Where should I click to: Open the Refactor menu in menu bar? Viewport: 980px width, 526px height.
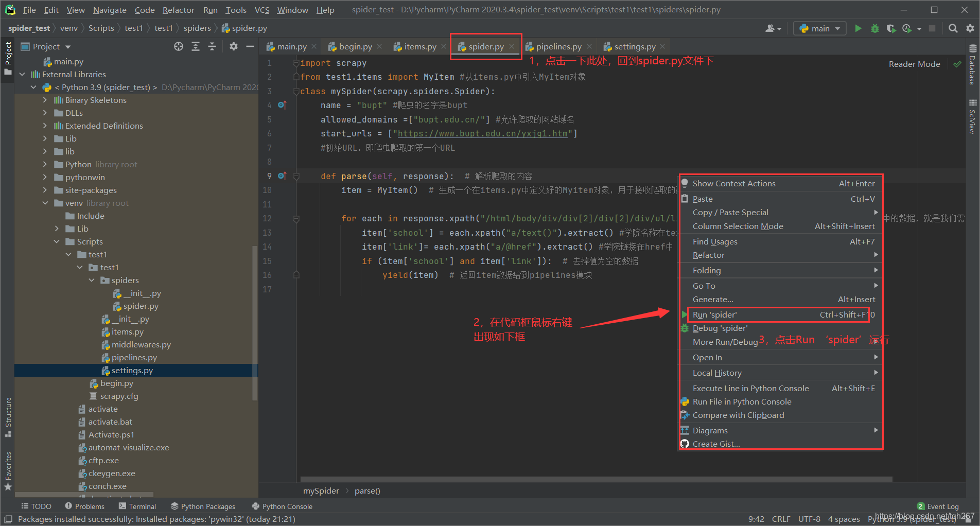pos(178,10)
